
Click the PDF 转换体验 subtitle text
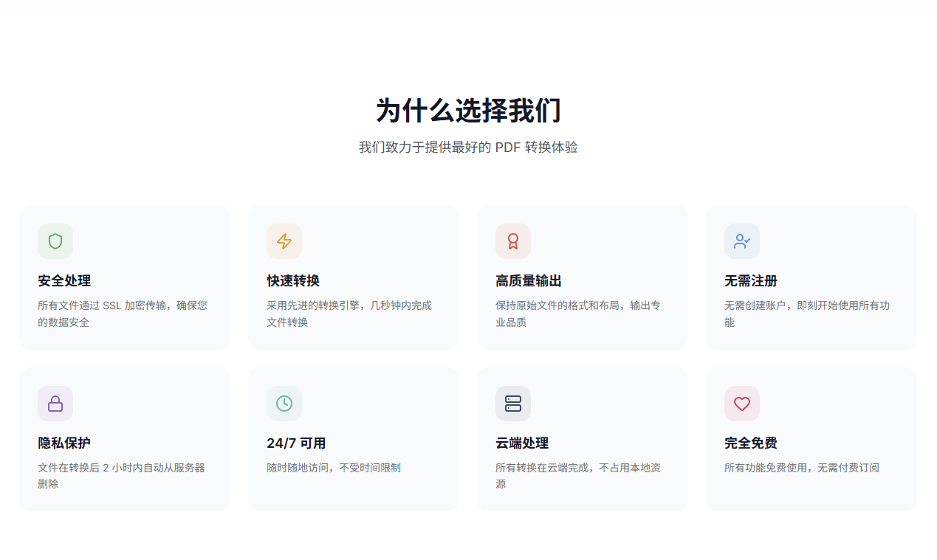[x=468, y=148]
